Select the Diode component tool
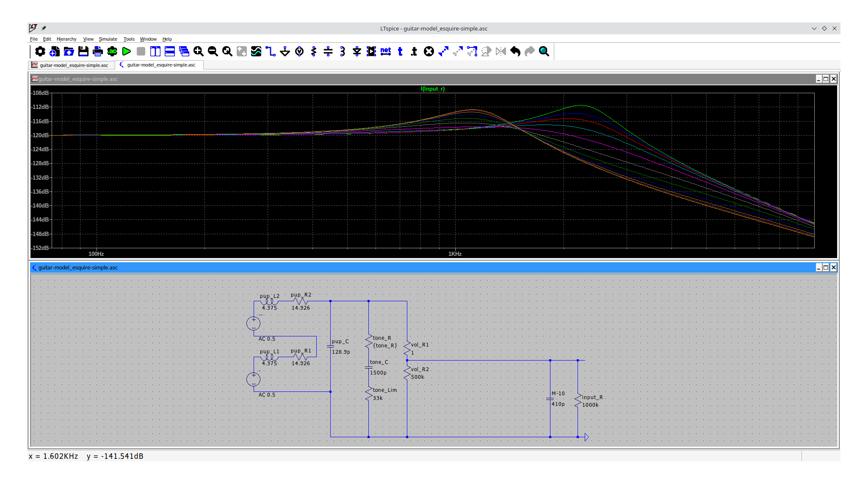Viewport: 868px width, 494px height. pyautogui.click(x=357, y=51)
